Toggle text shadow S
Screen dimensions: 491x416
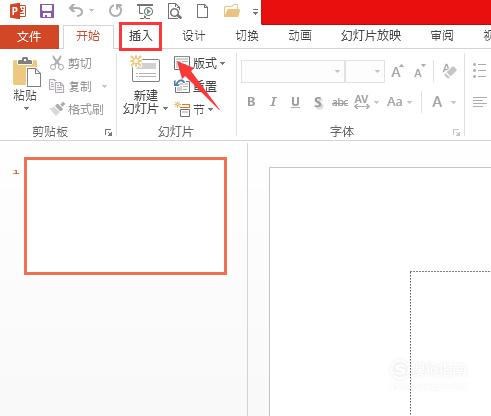pos(318,102)
